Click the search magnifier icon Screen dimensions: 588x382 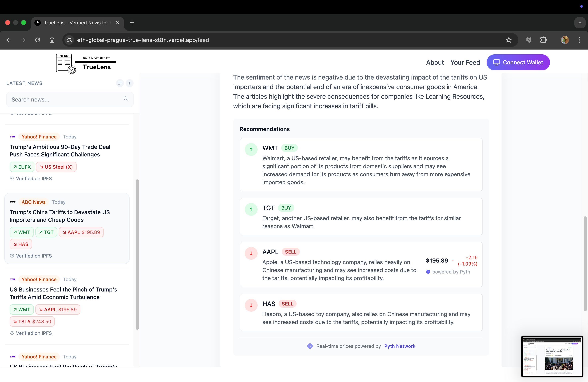pyautogui.click(x=126, y=99)
